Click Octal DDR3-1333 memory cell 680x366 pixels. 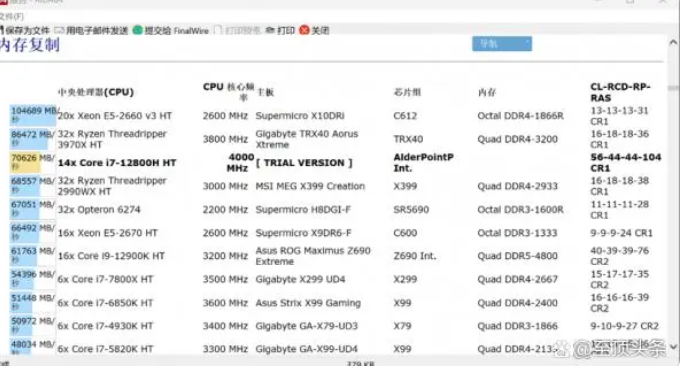517,233
